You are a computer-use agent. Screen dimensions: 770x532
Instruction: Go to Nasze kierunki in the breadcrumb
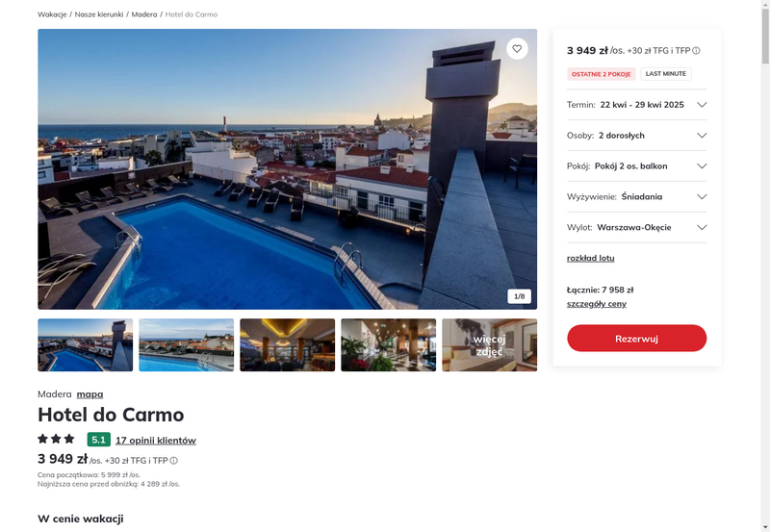pyautogui.click(x=99, y=14)
